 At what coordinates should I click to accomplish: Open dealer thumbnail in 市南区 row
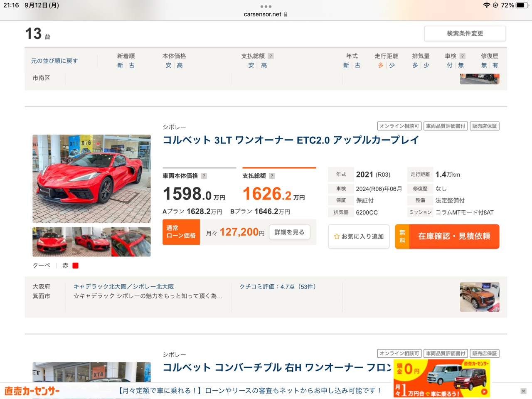click(x=480, y=79)
